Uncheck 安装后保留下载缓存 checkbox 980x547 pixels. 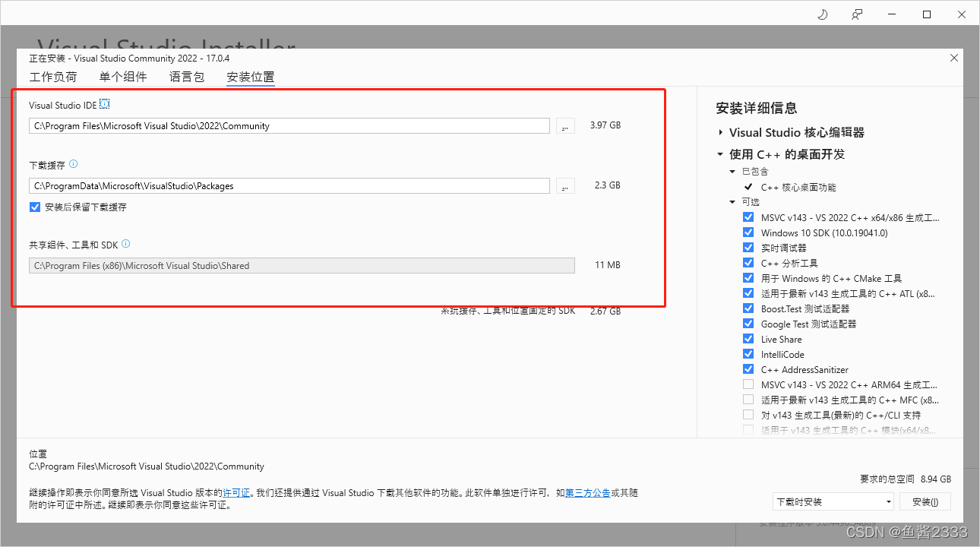35,207
